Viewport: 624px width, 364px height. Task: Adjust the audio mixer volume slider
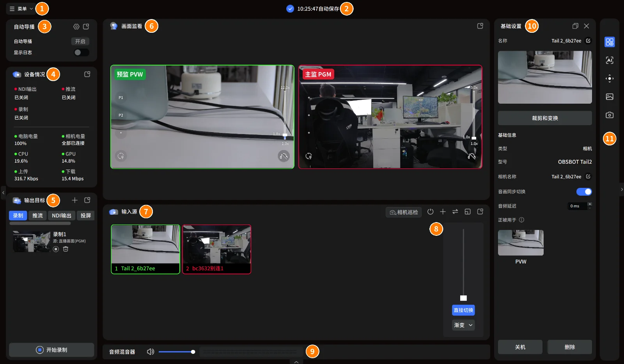pyautogui.click(x=176, y=352)
